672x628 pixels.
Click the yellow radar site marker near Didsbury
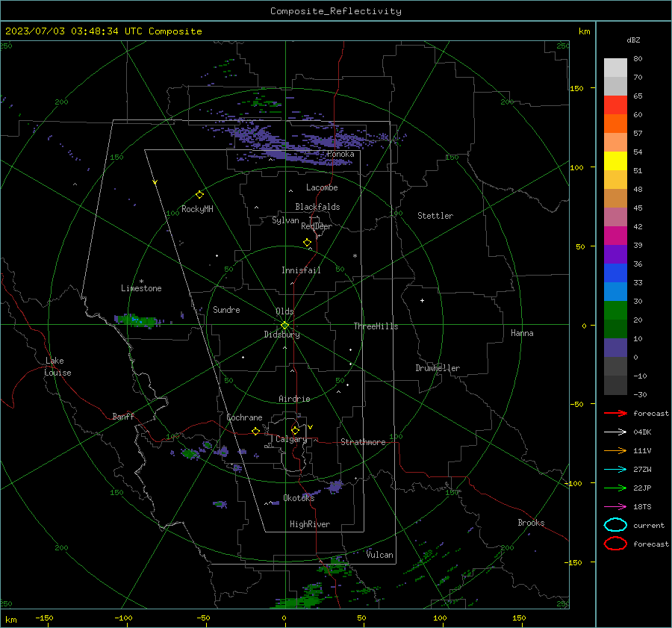click(x=284, y=326)
